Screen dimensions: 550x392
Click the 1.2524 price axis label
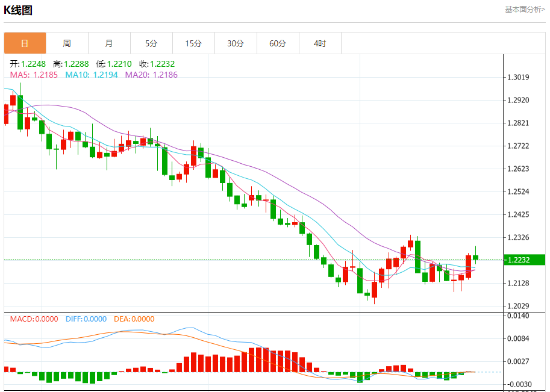[x=519, y=192]
